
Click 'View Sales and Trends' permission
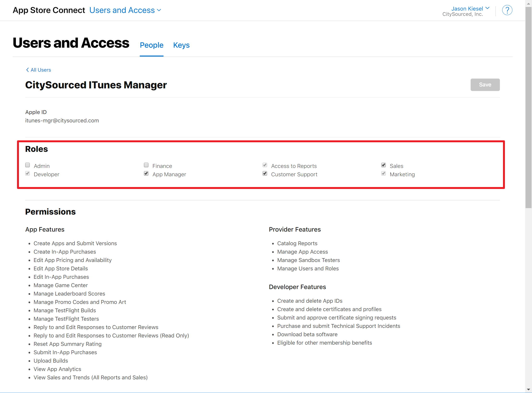(91, 377)
